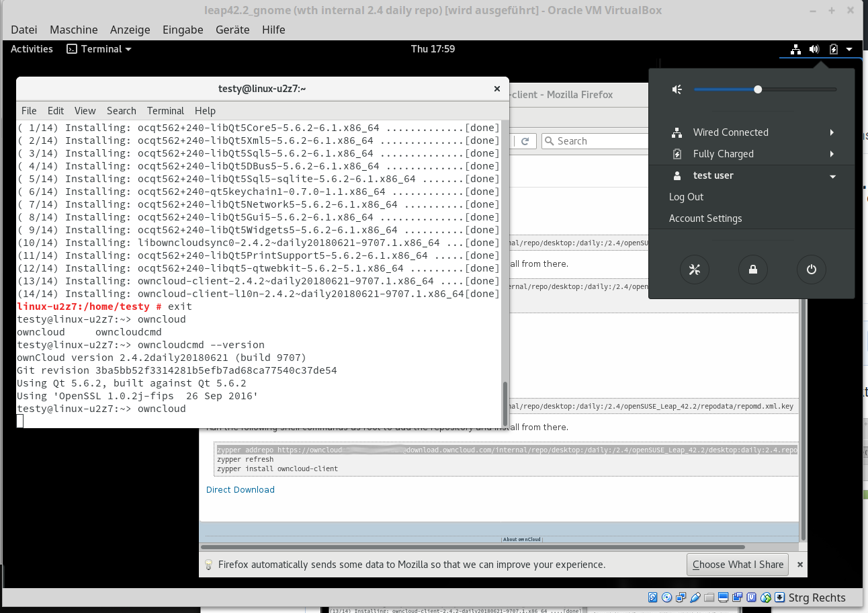Viewport: 868px width, 613px height.
Task: Click the network icon in the GNOME top bar
Action: pos(795,49)
